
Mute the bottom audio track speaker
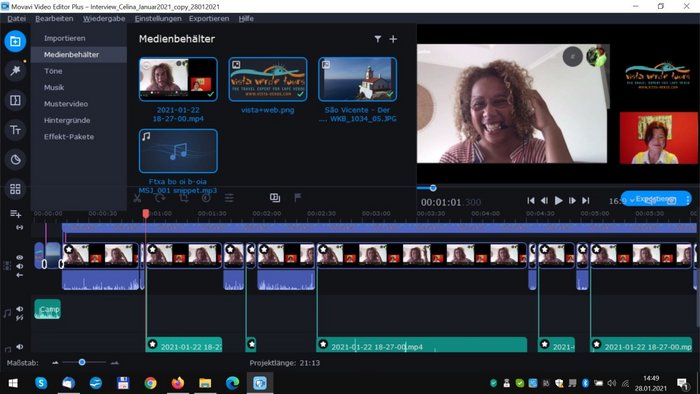point(20,347)
